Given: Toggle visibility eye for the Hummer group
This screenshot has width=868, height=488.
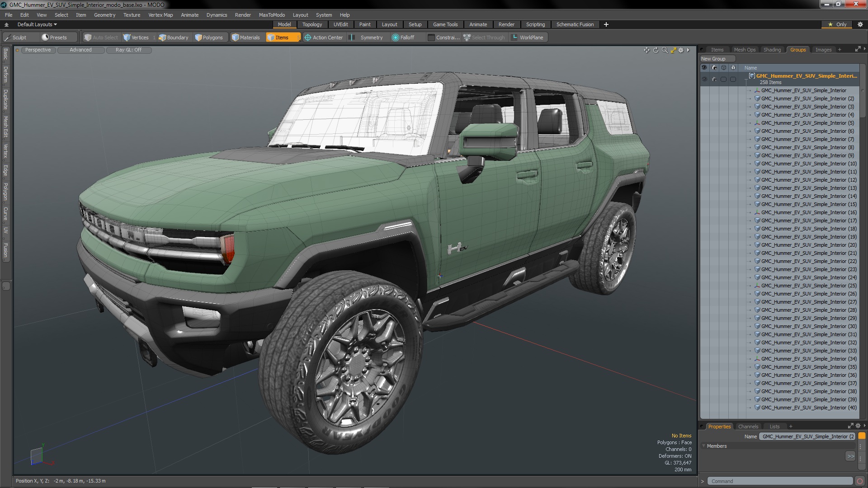Looking at the screenshot, I should 704,79.
